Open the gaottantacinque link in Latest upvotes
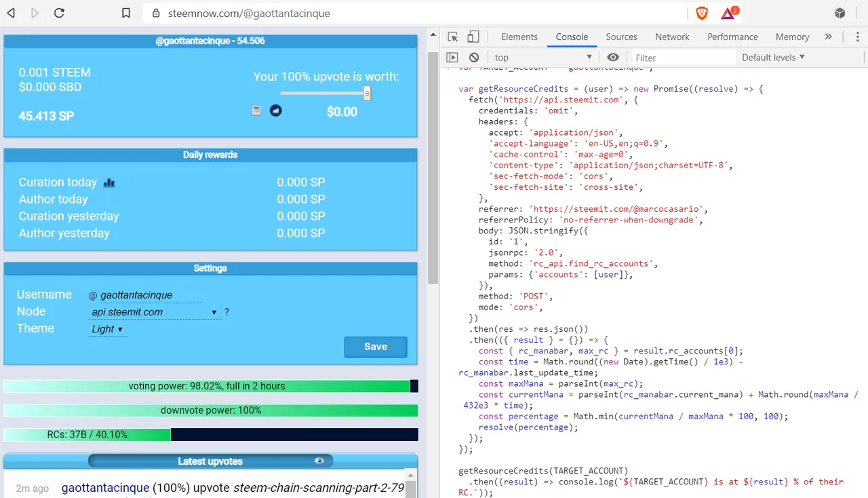The width and height of the screenshot is (868, 498). pyautogui.click(x=105, y=488)
